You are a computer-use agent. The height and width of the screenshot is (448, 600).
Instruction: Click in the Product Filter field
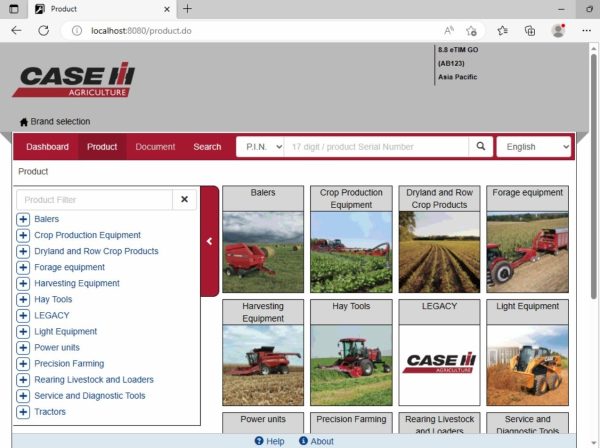coord(95,199)
